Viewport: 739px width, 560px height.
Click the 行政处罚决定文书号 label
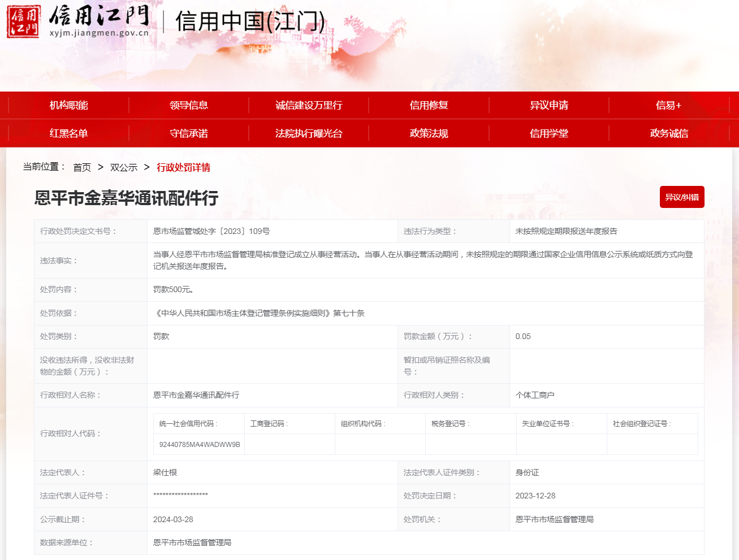click(x=78, y=231)
